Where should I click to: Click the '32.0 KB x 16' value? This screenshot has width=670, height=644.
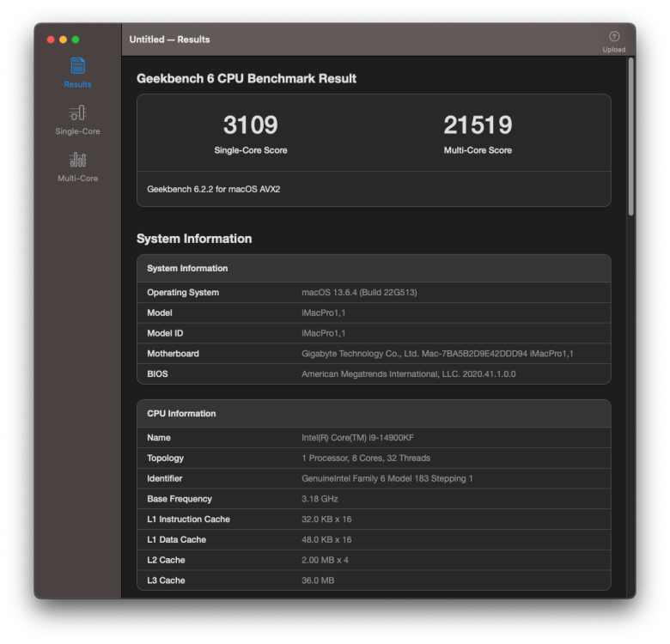coord(326,519)
